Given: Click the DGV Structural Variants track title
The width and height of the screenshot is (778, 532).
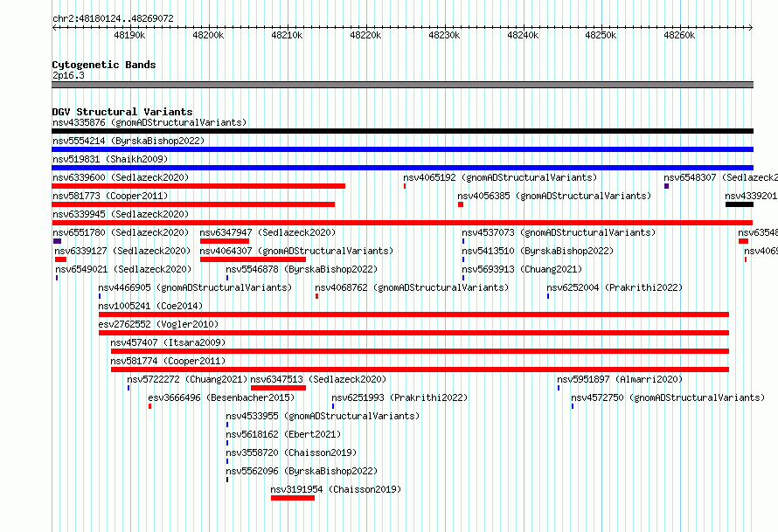Looking at the screenshot, I should (122, 112).
